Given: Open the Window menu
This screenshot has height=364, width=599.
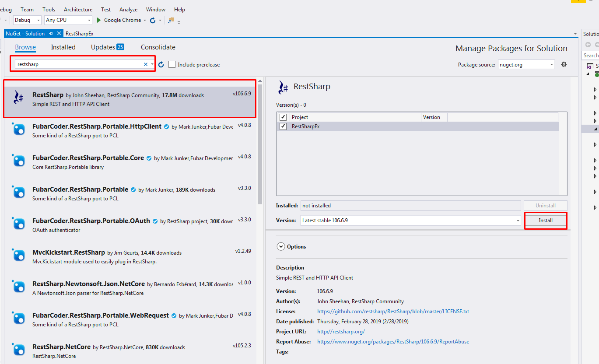Looking at the screenshot, I should (156, 9).
